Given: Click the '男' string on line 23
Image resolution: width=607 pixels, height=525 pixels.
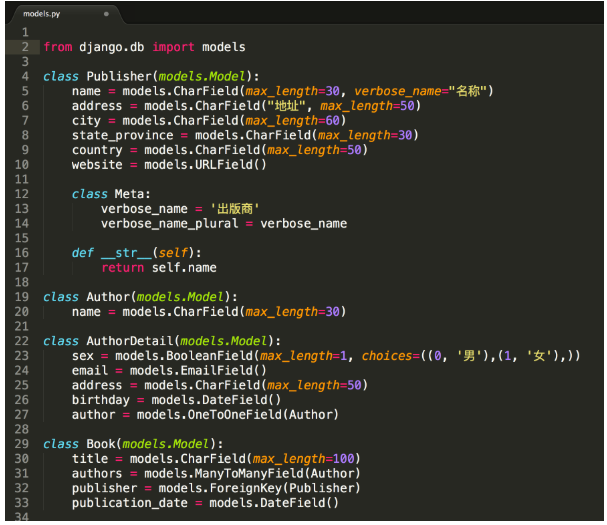Looking at the screenshot, I should [469, 356].
